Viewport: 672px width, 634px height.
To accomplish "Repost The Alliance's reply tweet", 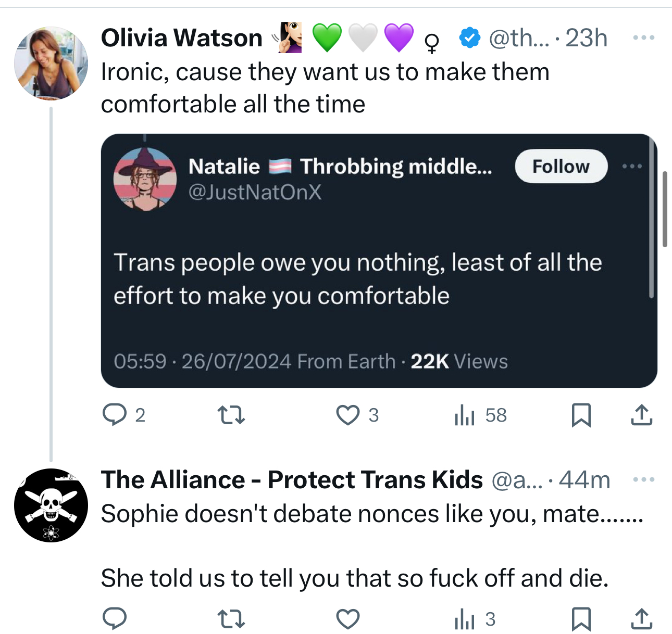I will tap(231, 619).
